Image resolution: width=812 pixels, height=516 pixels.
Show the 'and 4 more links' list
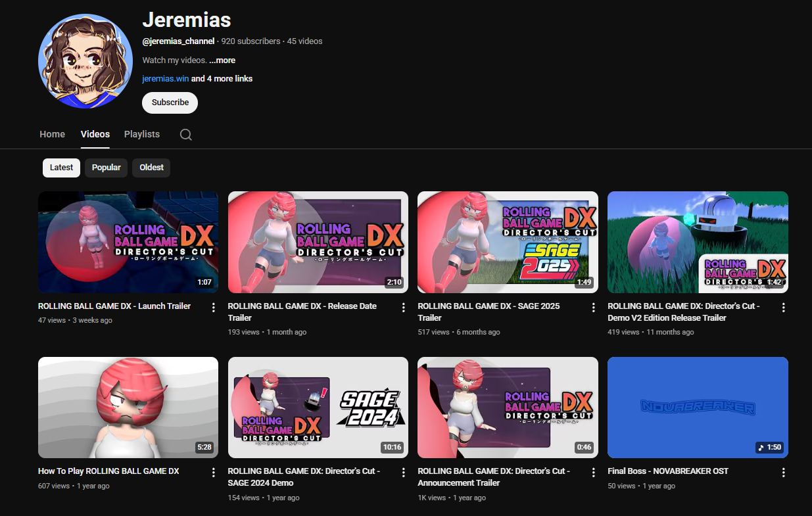point(222,78)
